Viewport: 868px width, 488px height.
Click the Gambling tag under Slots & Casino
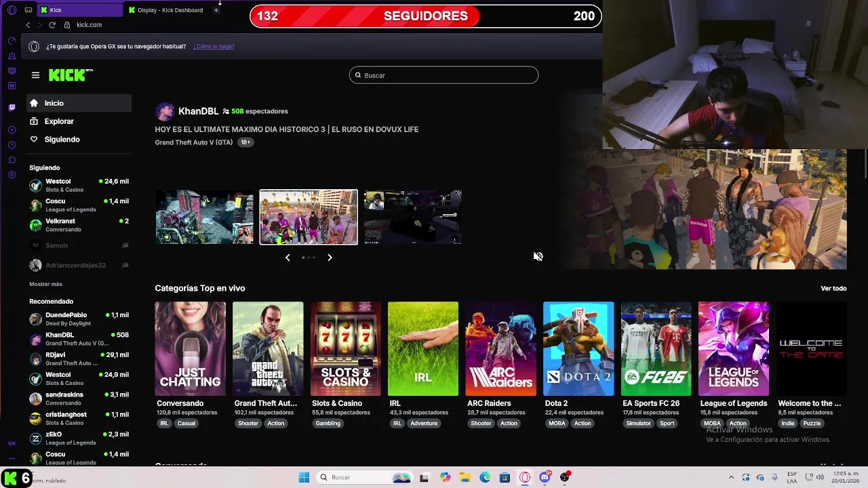[328, 424]
